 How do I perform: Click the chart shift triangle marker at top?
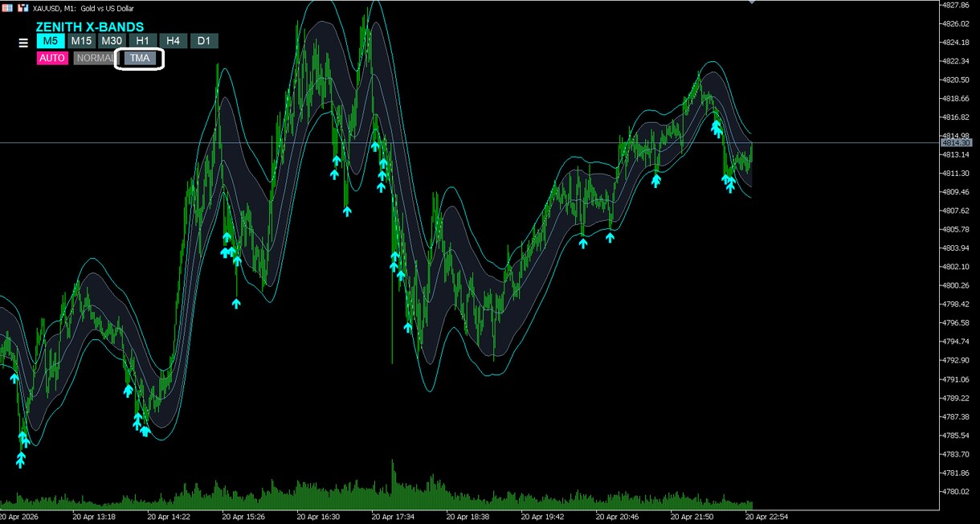[752, 2]
